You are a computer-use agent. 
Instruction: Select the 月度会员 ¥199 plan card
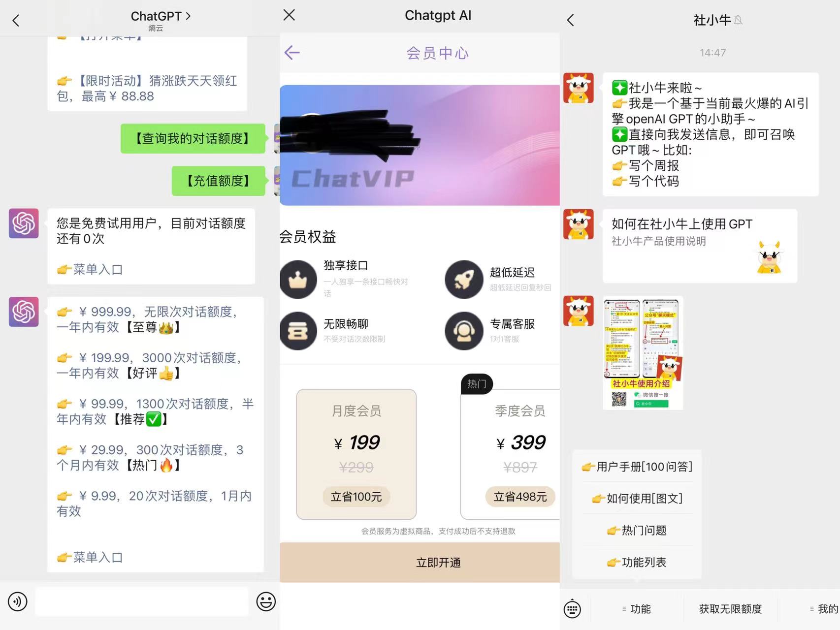[x=356, y=454]
